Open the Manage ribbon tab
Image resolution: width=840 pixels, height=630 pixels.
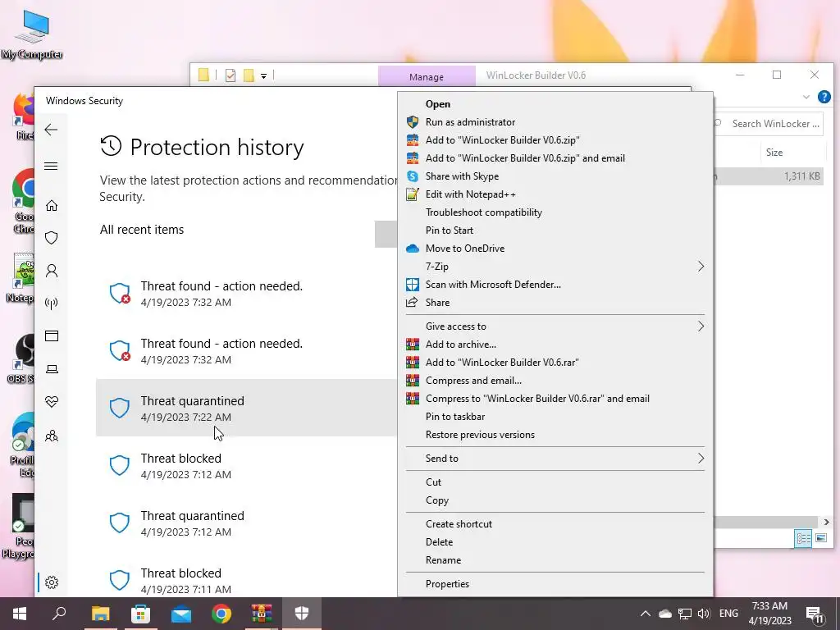click(x=427, y=76)
